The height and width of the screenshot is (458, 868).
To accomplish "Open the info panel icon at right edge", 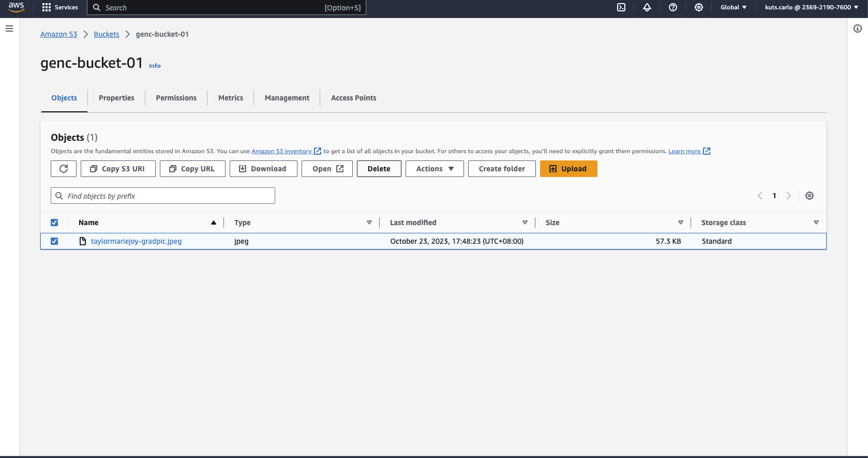I will pyautogui.click(x=858, y=28).
